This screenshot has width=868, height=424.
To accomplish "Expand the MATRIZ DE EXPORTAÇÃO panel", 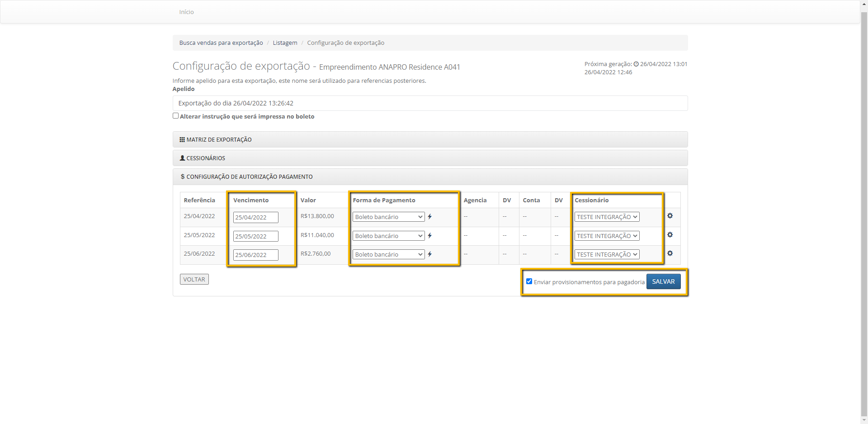I will click(219, 140).
